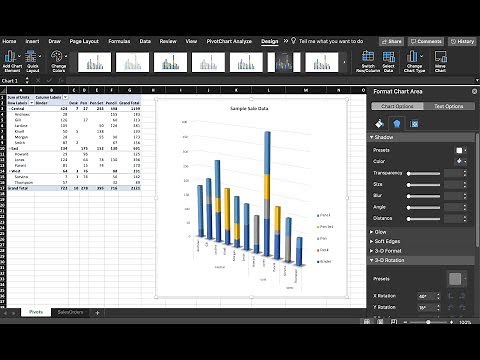This screenshot has width=480, height=360.
Task: Select the chart title 'Sample Sale Data'
Action: click(x=249, y=108)
